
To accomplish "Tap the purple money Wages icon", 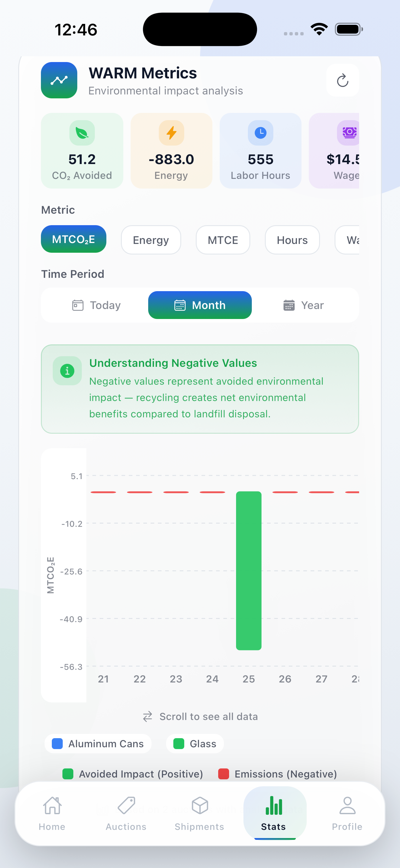I will tap(349, 133).
